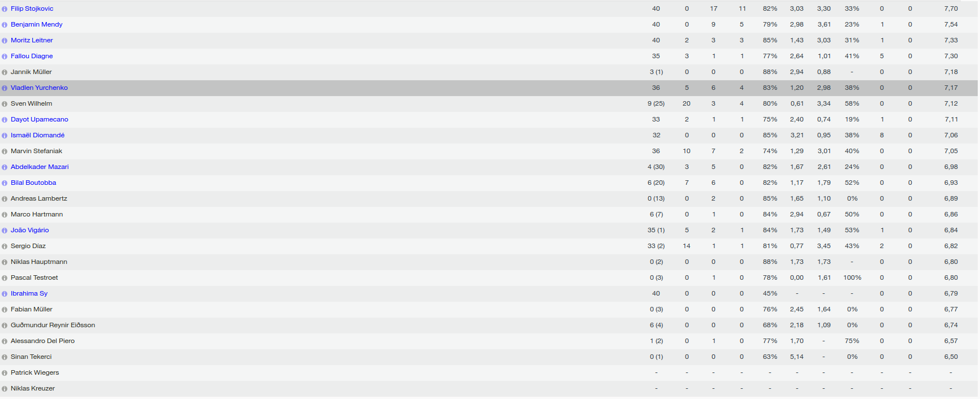Click info icon beside Benjamin Mendy
This screenshot has width=980, height=399.
click(x=5, y=25)
